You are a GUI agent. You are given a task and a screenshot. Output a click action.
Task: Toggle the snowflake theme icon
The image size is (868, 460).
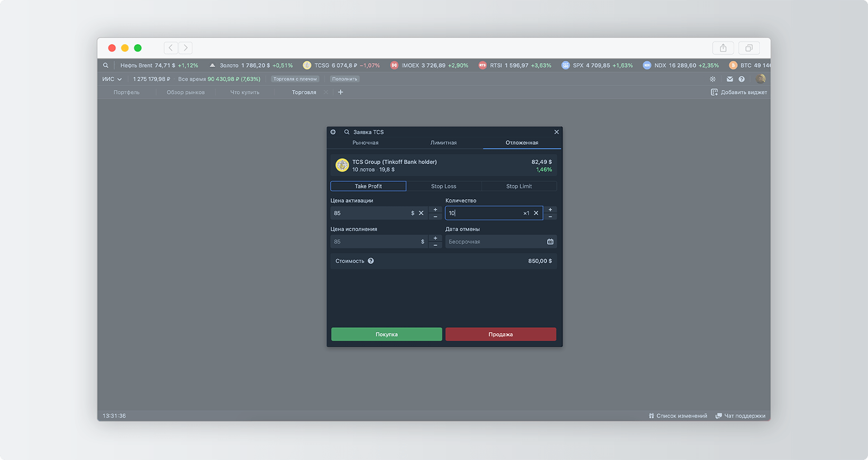(x=713, y=79)
